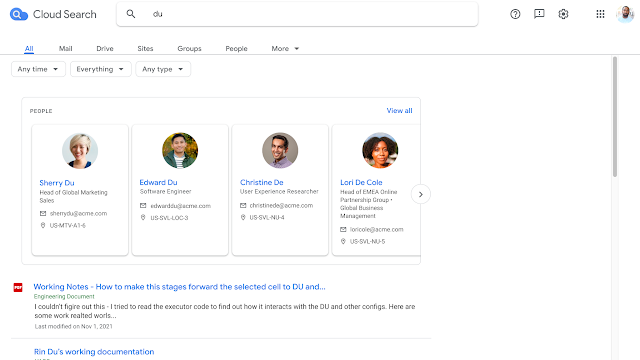
Task: Open the account profile avatar
Action: 625,14
